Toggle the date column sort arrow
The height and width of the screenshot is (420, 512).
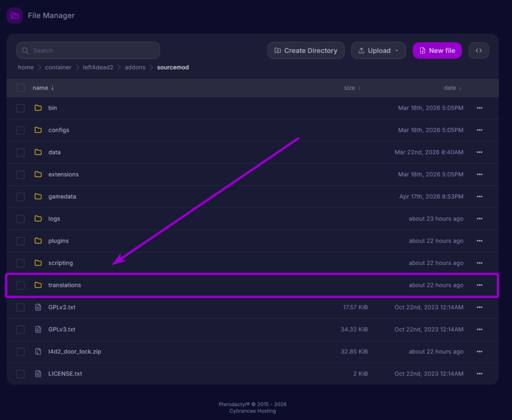click(x=460, y=87)
